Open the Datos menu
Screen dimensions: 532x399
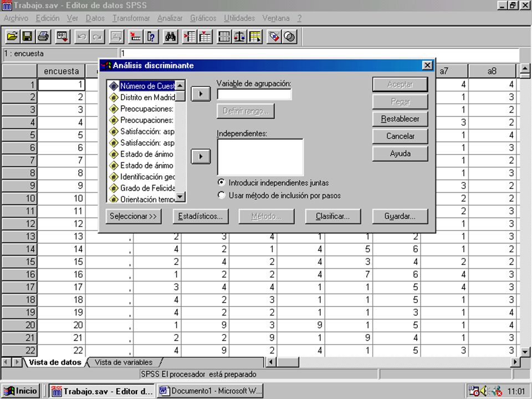pos(95,18)
